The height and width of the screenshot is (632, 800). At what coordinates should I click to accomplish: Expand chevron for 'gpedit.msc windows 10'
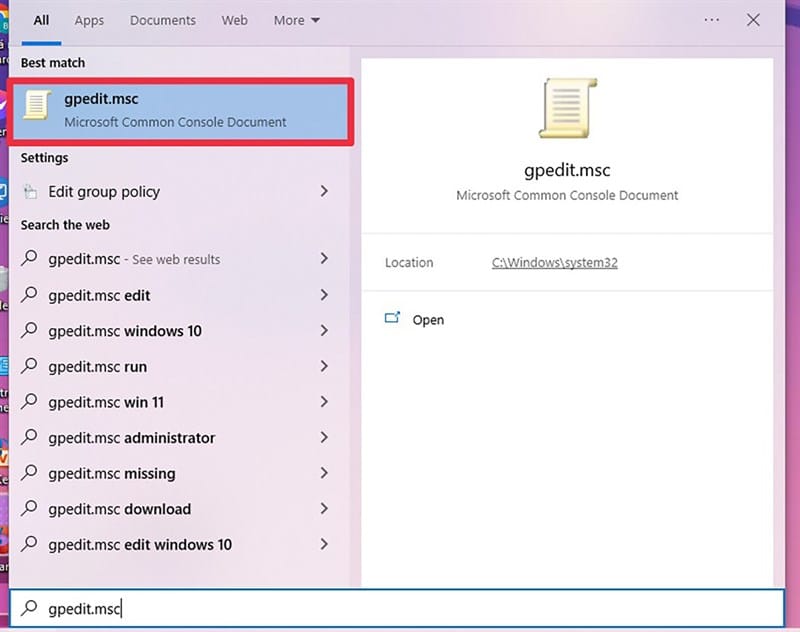pos(324,330)
